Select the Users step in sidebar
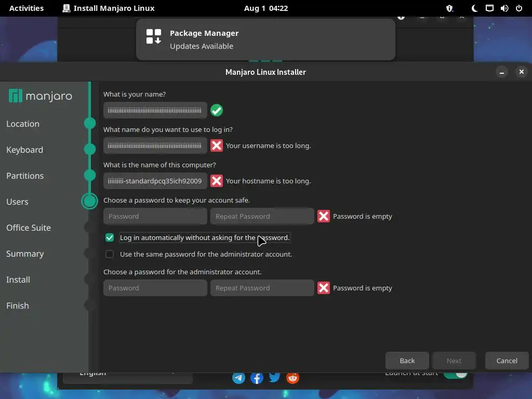The image size is (532, 399). [x=17, y=202]
